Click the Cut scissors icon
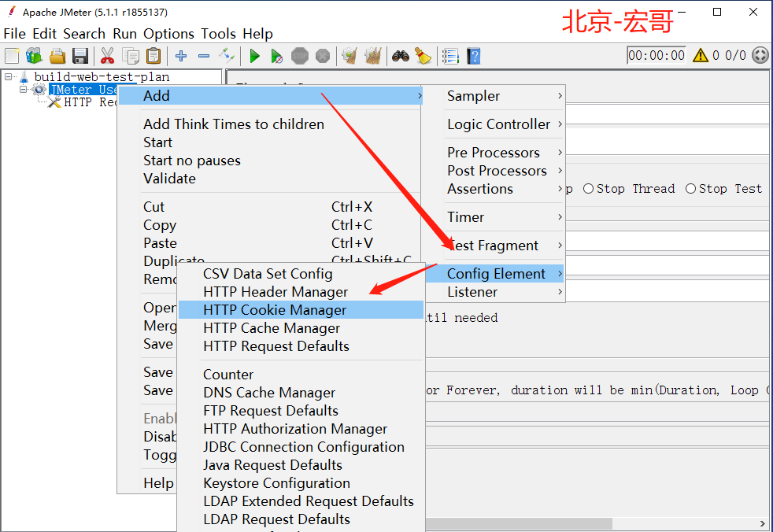Viewport: 773px width, 532px height. [x=107, y=56]
